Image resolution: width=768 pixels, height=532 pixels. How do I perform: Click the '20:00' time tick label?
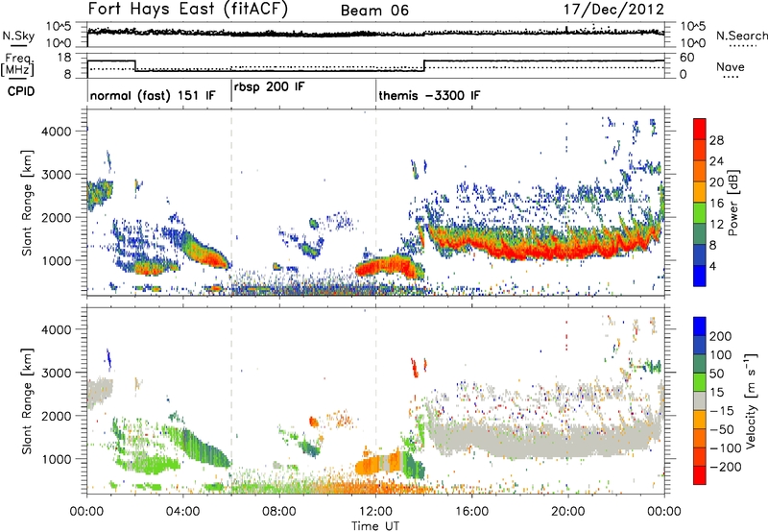click(x=567, y=512)
